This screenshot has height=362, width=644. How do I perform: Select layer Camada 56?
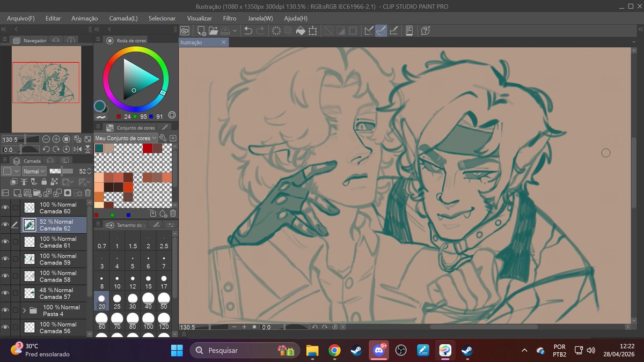pos(54,328)
